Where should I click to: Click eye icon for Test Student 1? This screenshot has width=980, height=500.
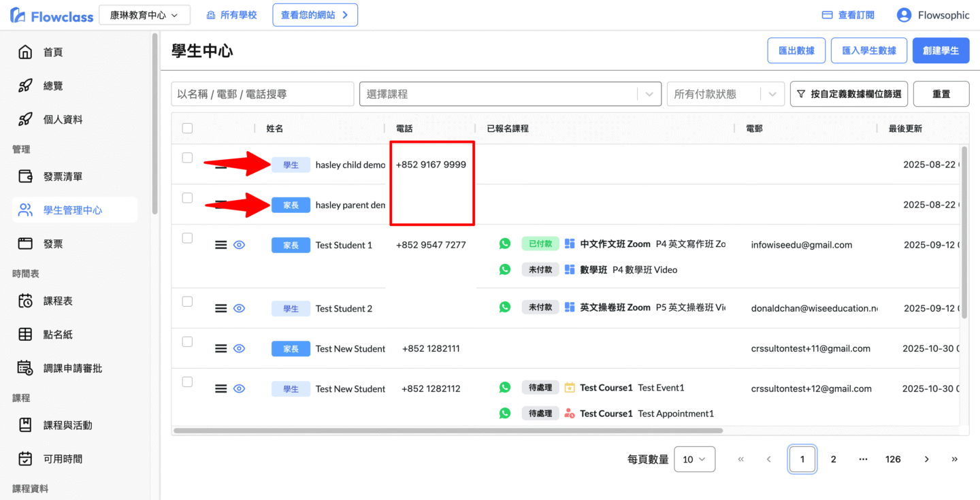pyautogui.click(x=239, y=245)
